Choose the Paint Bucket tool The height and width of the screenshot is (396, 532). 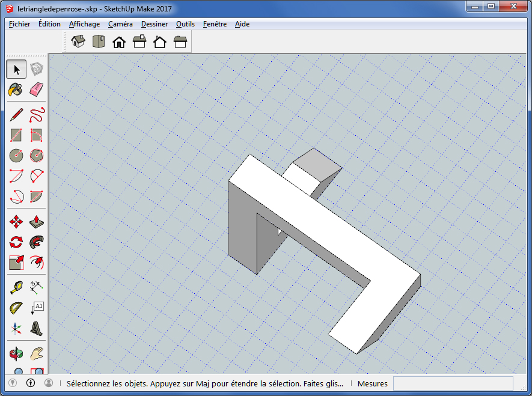(16, 90)
